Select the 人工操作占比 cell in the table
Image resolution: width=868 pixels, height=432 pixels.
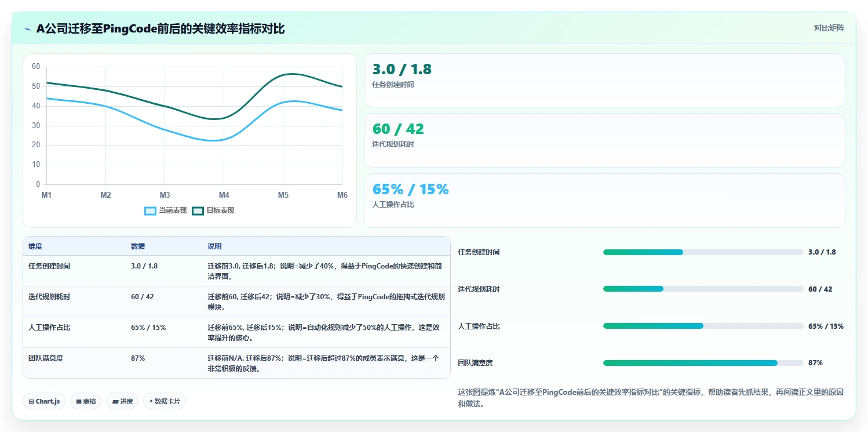click(x=49, y=328)
